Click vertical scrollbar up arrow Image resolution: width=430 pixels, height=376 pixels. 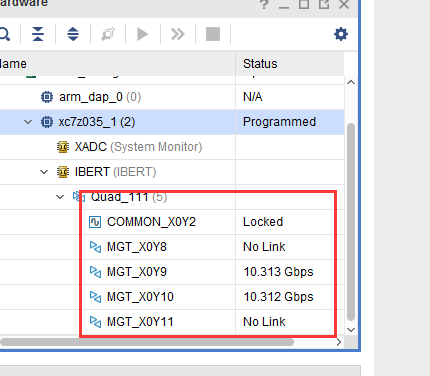coord(351,82)
